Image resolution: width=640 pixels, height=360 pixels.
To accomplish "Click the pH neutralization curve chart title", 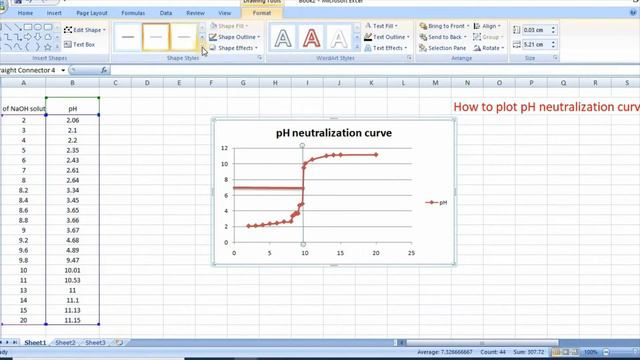I will (x=334, y=133).
